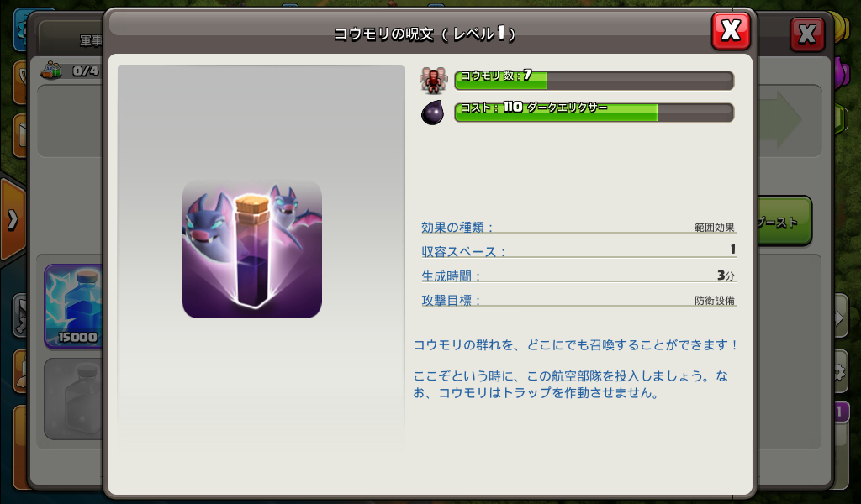Click the 防衛設備 value text
This screenshot has width=861, height=504.
pos(714,301)
